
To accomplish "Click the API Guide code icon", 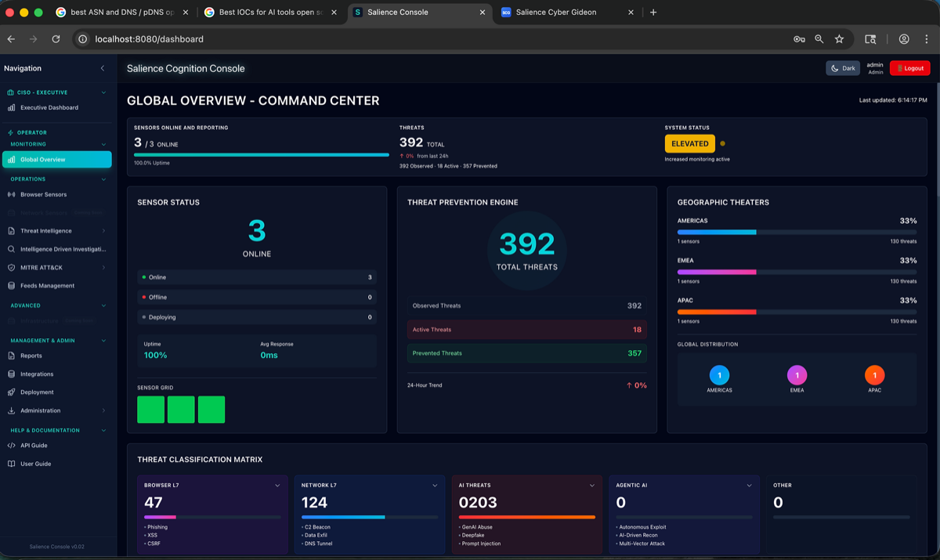I will 11,445.
